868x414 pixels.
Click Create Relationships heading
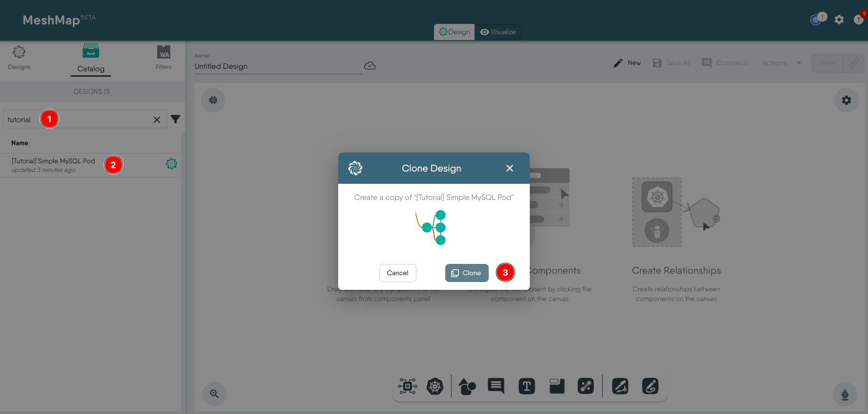click(x=676, y=271)
